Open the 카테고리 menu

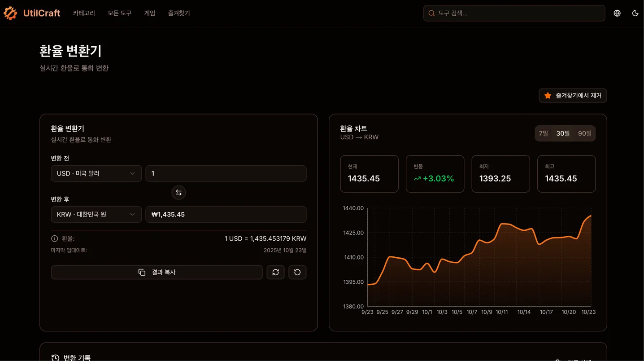click(x=84, y=13)
